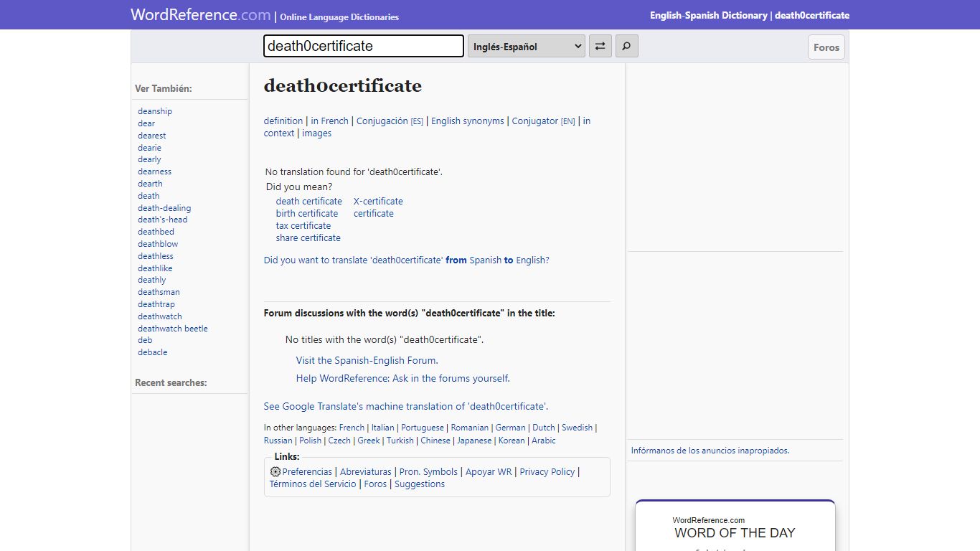This screenshot has height=551, width=980.
Task: Click Help WordReference ask in forums link
Action: point(403,378)
